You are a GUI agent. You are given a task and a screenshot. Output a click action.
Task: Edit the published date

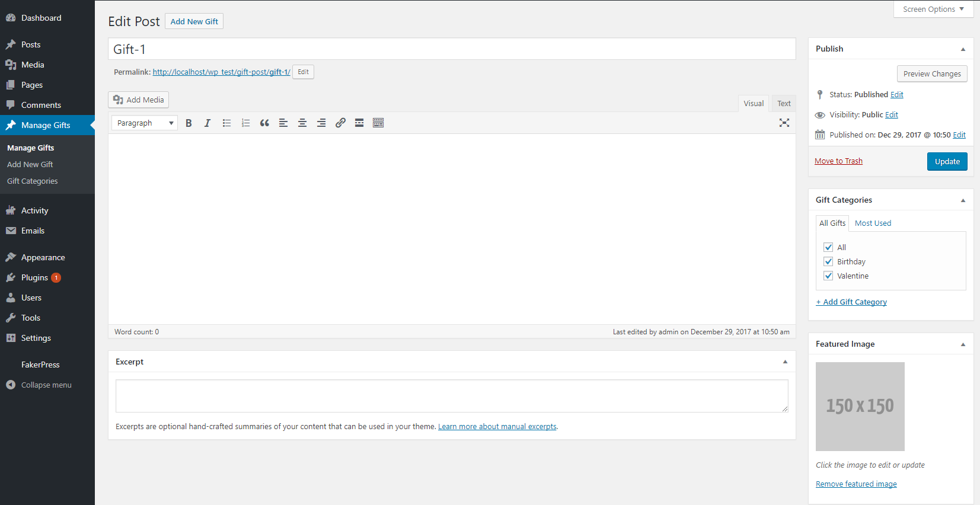(x=959, y=135)
